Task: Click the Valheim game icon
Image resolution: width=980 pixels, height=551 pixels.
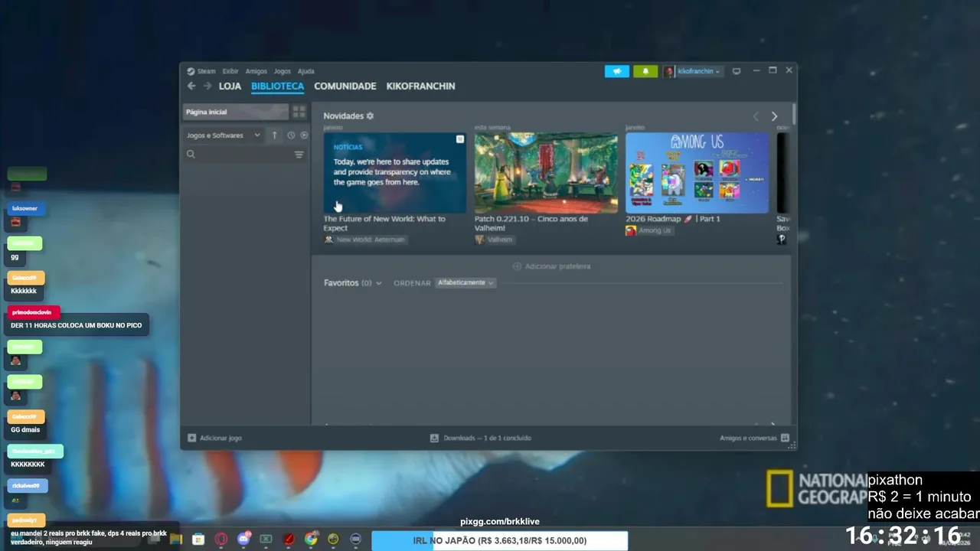Action: (480, 240)
